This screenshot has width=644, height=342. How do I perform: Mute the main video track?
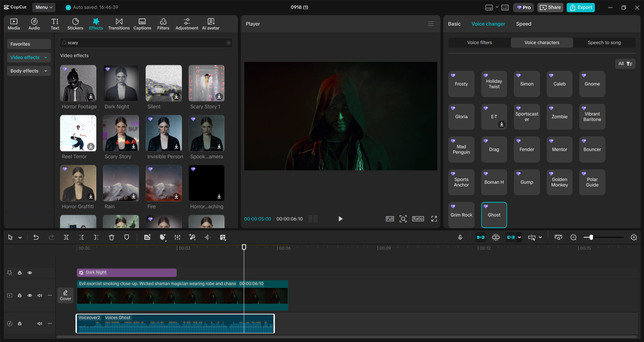tap(40, 295)
